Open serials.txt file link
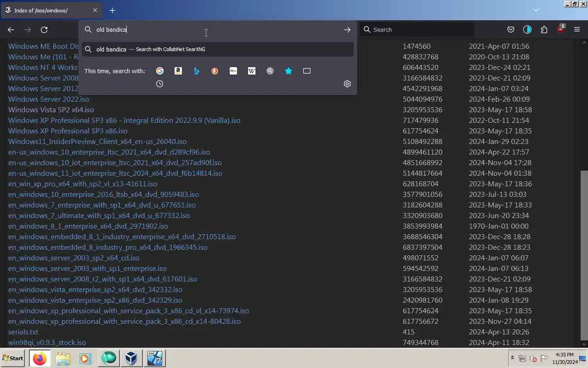The width and height of the screenshot is (588, 368). 23,332
